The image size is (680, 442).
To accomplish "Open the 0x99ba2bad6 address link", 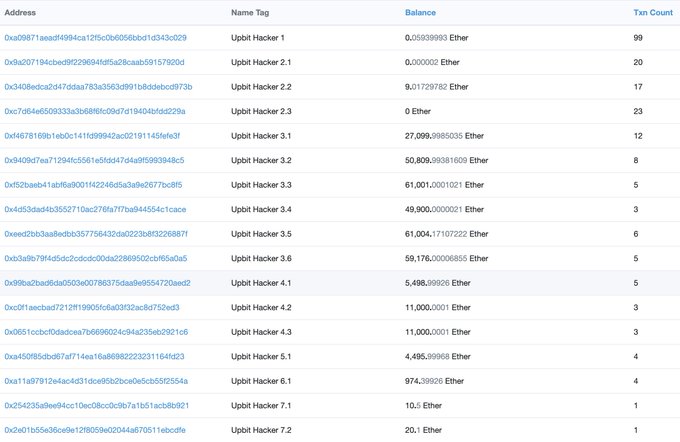I will point(97,283).
